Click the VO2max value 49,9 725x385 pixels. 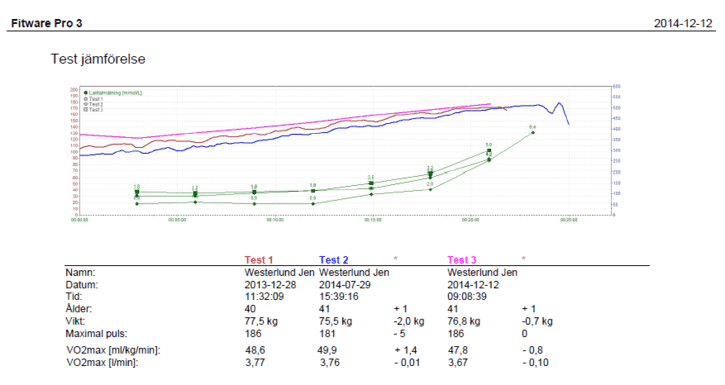pos(327,350)
